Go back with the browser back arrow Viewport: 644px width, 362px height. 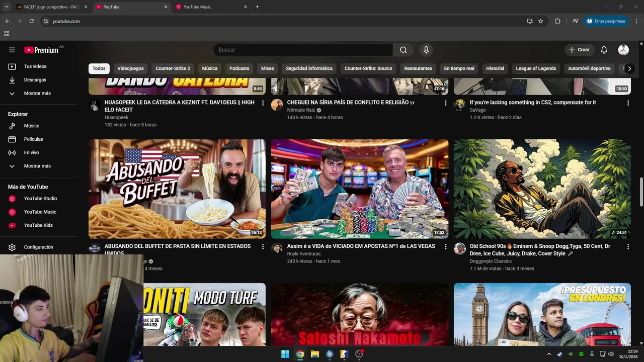tap(7, 21)
